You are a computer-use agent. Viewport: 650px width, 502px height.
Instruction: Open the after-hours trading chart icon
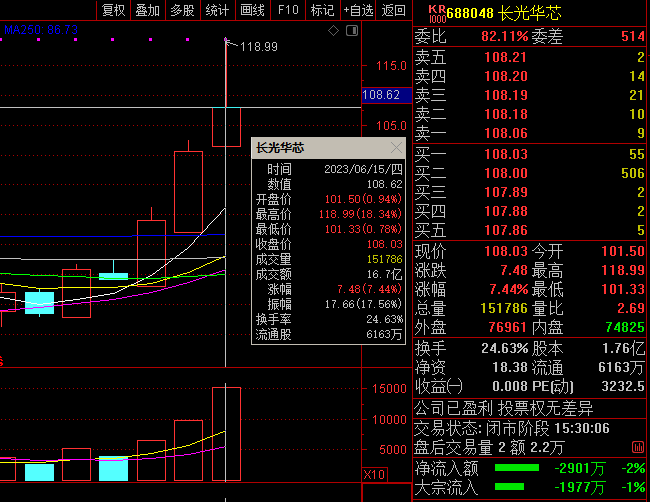pos(638,447)
